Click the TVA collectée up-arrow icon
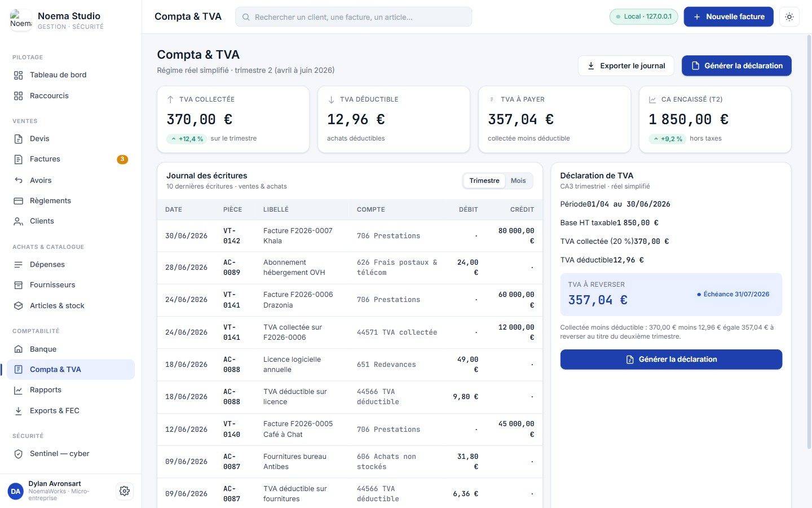The height and width of the screenshot is (508, 812). pos(170,99)
